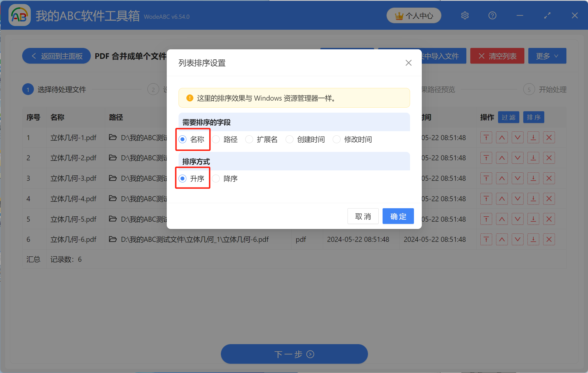This screenshot has height=373, width=588.
Task: Open the settings gear icon
Action: pyautogui.click(x=465, y=15)
